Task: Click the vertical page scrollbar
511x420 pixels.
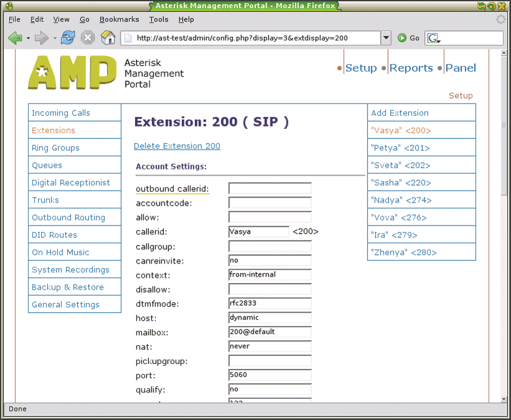Action: (x=503, y=125)
